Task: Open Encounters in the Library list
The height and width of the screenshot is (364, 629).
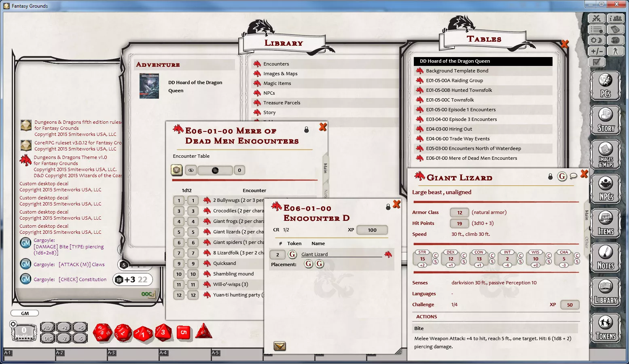Action: click(x=276, y=64)
